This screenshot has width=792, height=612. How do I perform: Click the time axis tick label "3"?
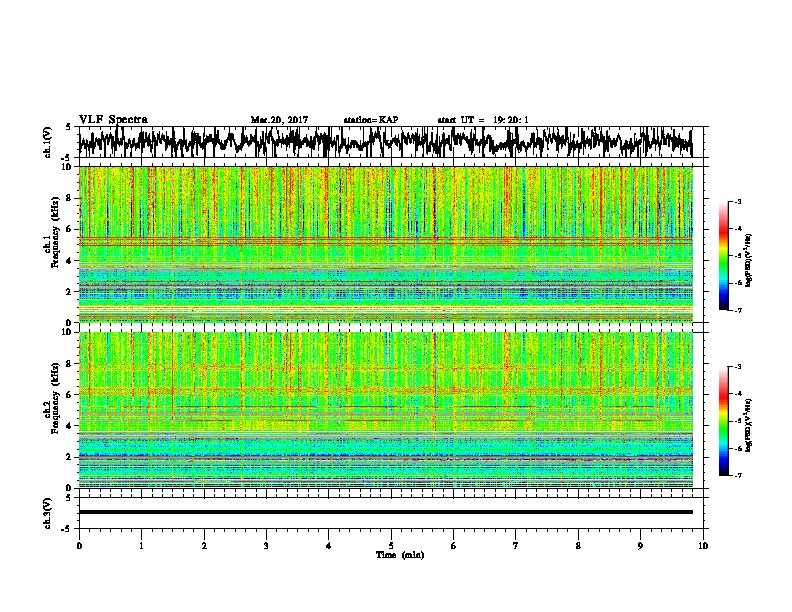[266, 546]
